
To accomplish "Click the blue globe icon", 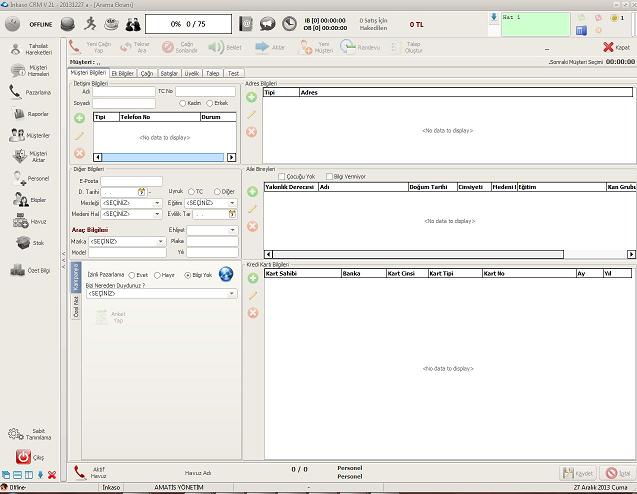I will (x=226, y=274).
